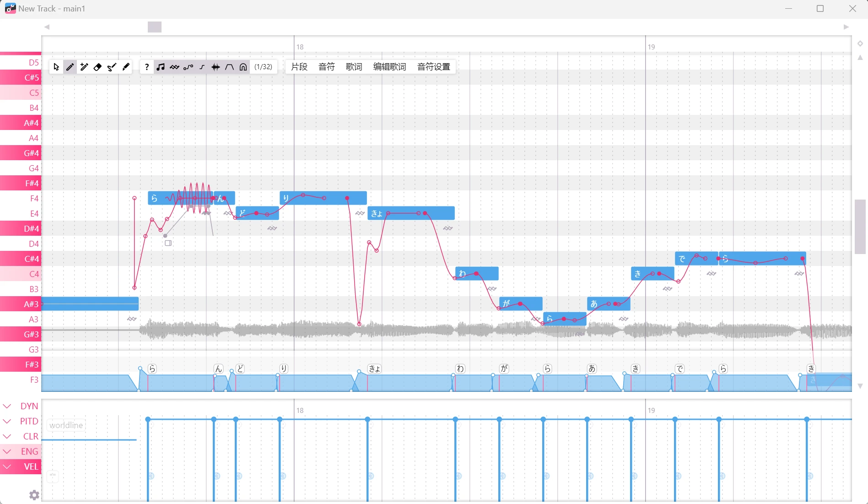
Task: Expand the PITD parameter chevron
Action: [x=7, y=421]
